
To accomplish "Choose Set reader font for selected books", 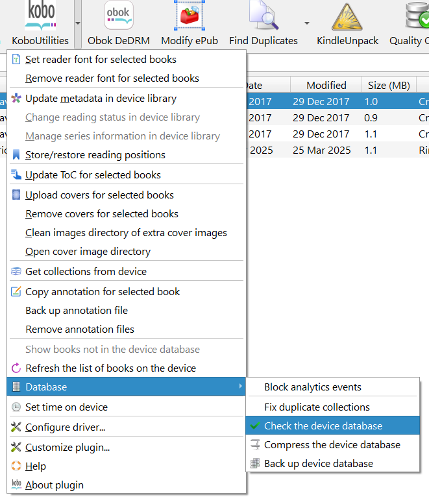I will point(127,60).
